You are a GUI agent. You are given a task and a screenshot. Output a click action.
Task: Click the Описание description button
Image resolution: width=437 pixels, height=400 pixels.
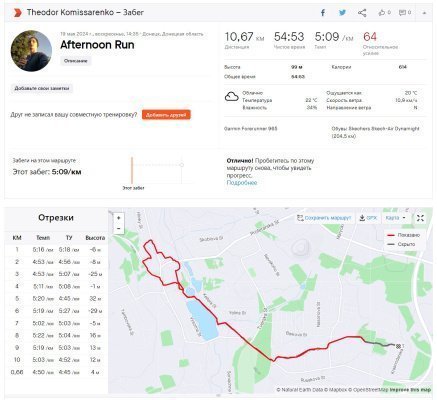point(76,61)
